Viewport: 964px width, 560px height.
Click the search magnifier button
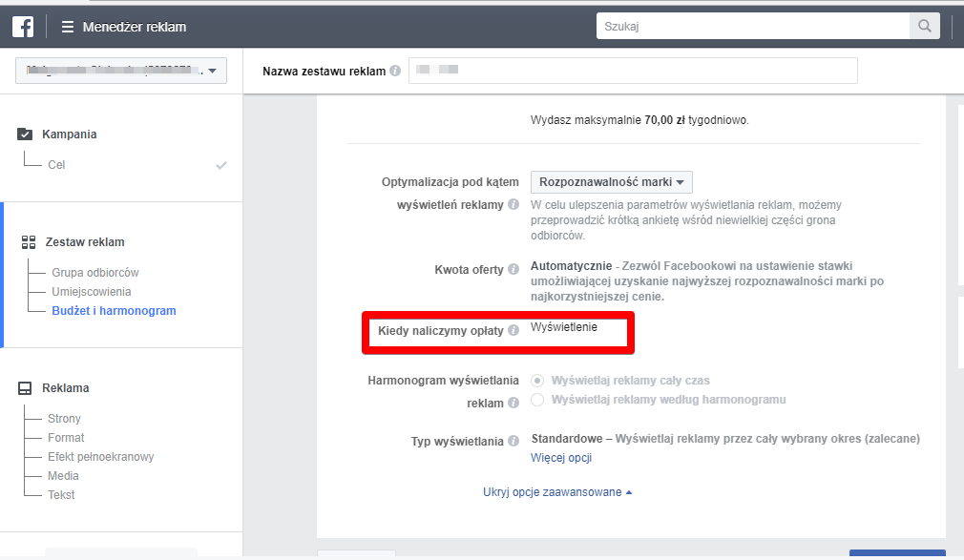(x=924, y=26)
